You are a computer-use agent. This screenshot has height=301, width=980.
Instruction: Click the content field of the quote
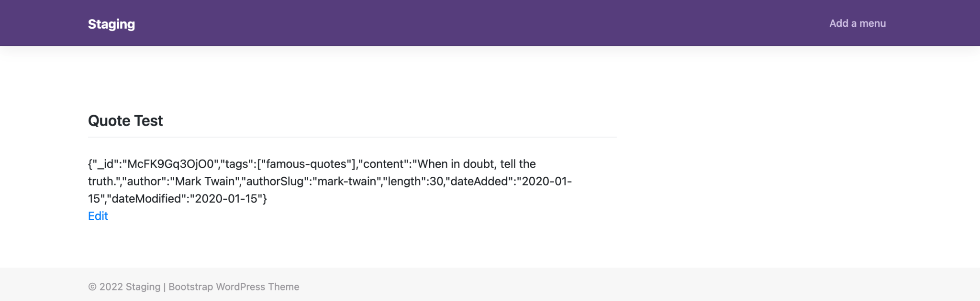tap(476, 164)
